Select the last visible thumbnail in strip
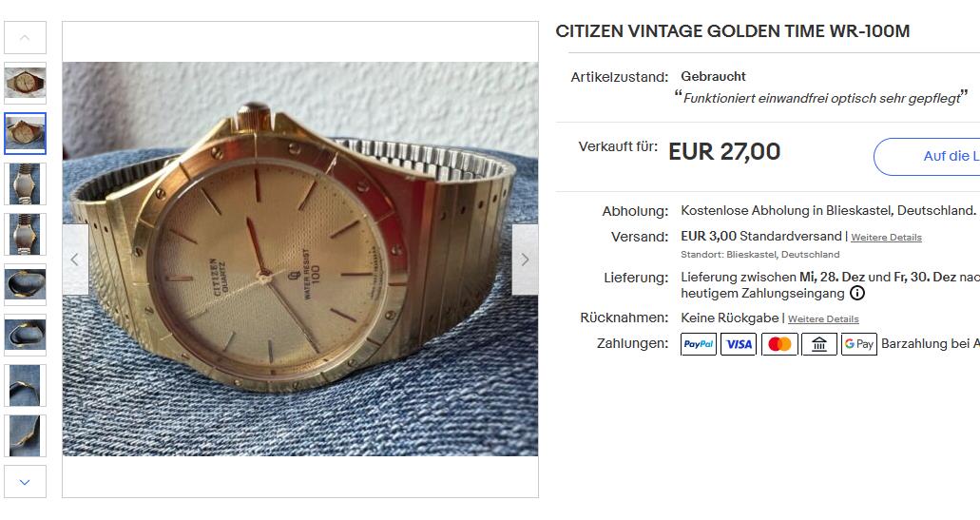 click(25, 435)
